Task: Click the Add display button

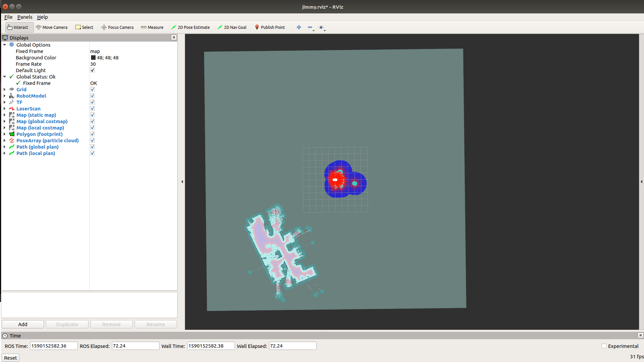Action: pyautogui.click(x=23, y=324)
